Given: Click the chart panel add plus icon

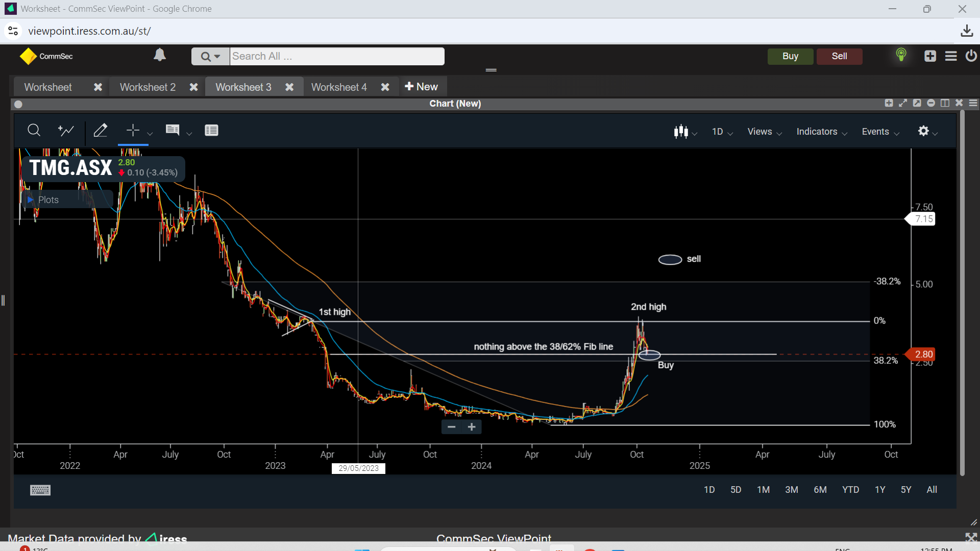Looking at the screenshot, I should click(x=889, y=103).
